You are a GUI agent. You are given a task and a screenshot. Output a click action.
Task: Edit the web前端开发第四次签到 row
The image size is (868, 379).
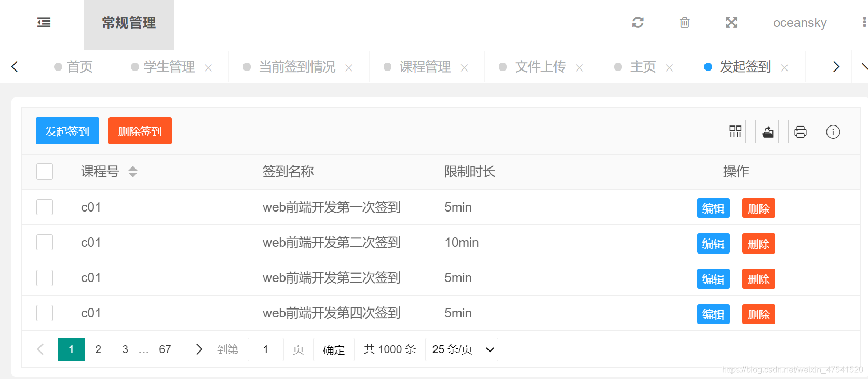pyautogui.click(x=713, y=314)
